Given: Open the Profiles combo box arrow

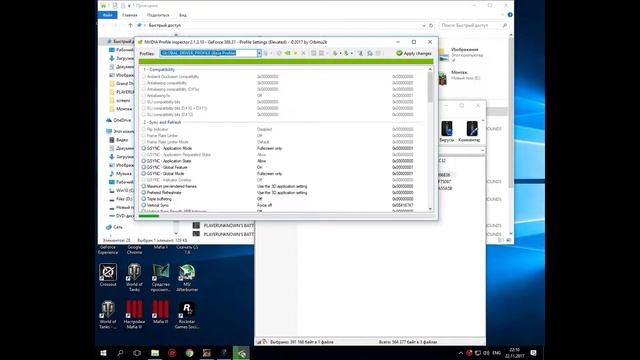Looking at the screenshot, I should point(259,53).
